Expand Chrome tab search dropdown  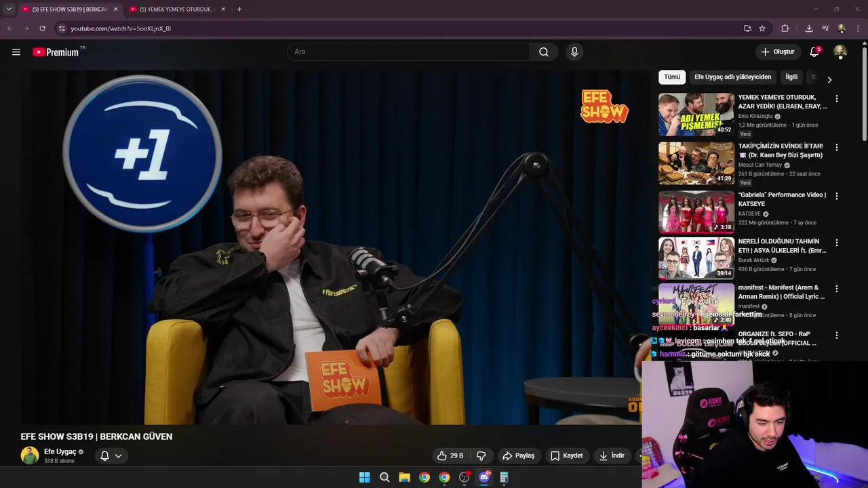[x=9, y=9]
